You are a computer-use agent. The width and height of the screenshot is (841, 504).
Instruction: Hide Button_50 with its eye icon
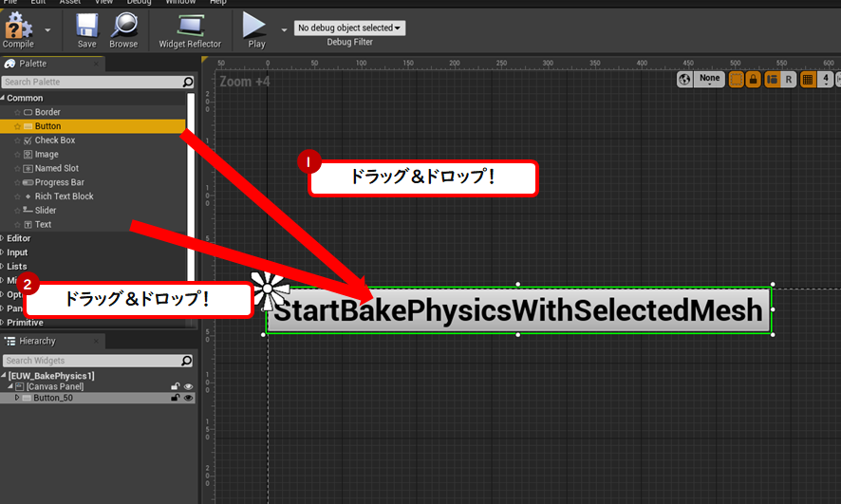[188, 398]
